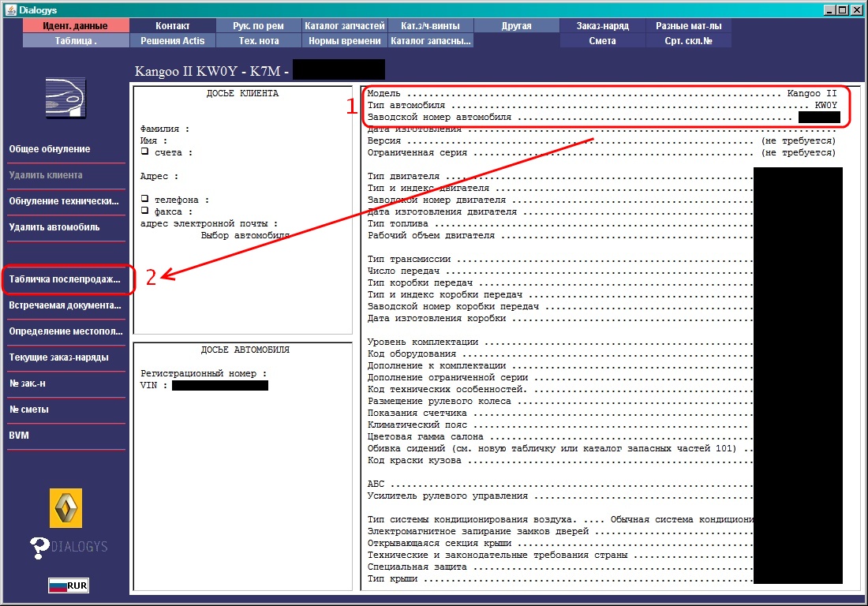
Task: Click Регистрационный номер field
Action: pyautogui.click(x=203, y=373)
